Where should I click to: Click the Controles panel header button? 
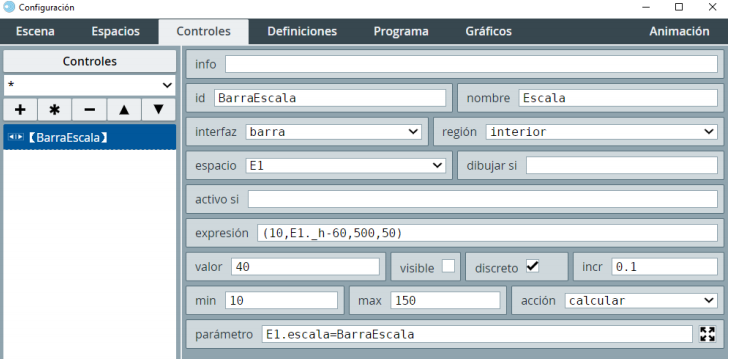(x=89, y=61)
